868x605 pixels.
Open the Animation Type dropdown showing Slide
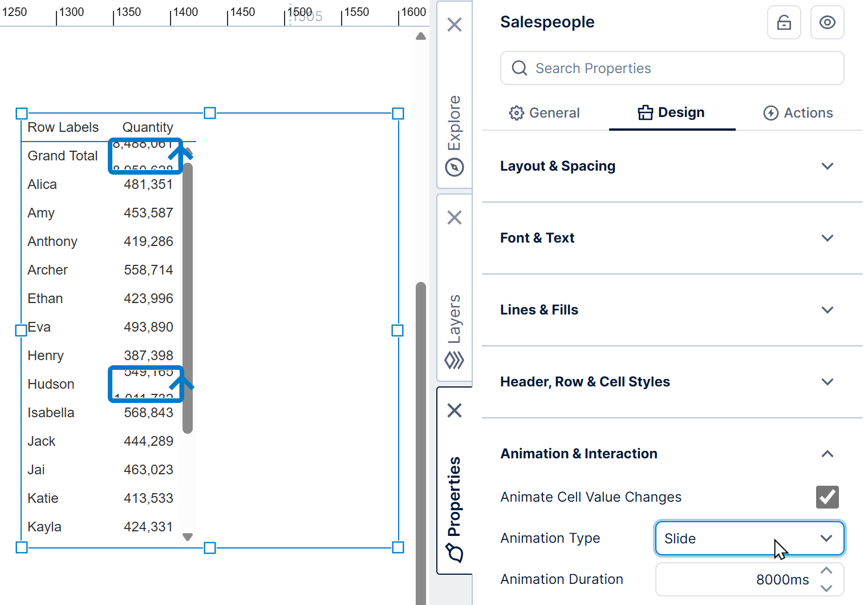[x=749, y=538]
